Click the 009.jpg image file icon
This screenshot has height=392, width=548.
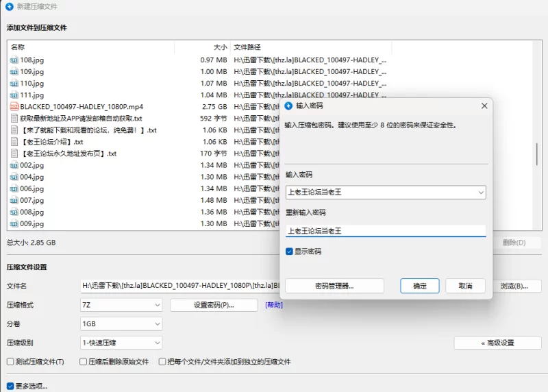[14, 223]
